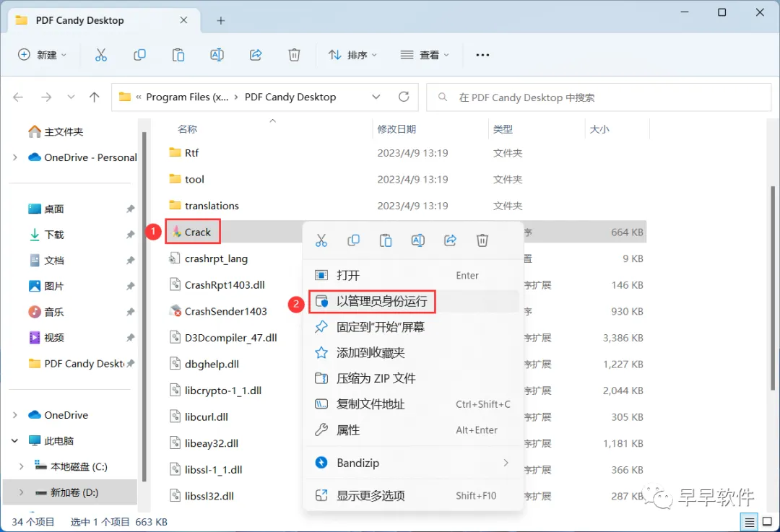Click Program Files (x... in breadcrumb path

coord(188,97)
